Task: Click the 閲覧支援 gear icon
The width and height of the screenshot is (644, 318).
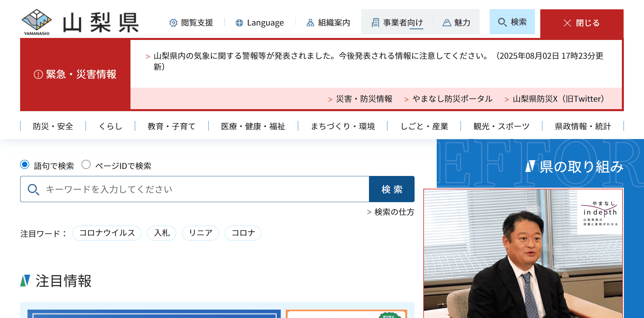Action: click(173, 23)
